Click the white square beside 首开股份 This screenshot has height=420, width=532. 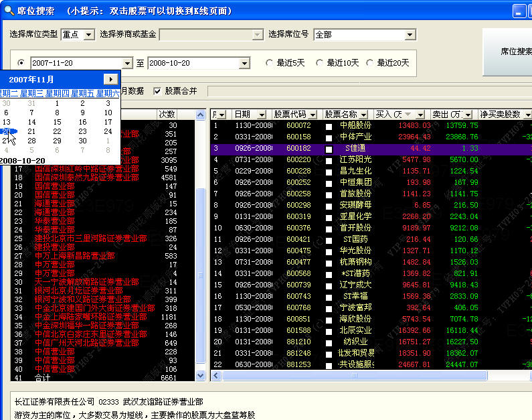coord(329,228)
